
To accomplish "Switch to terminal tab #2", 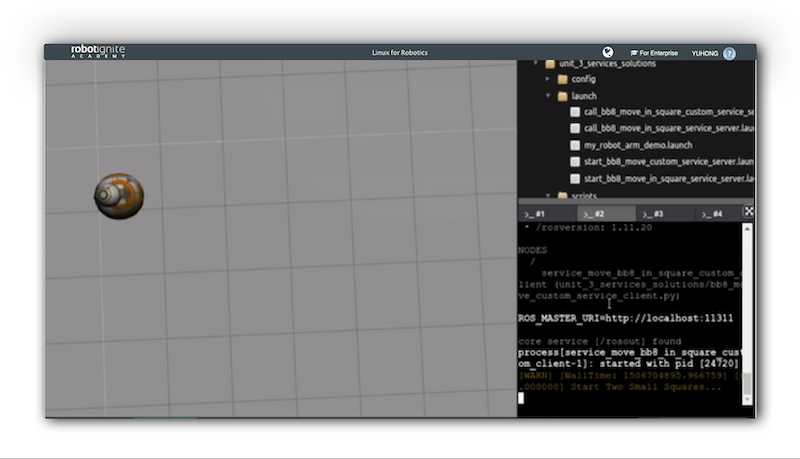I will coord(606,214).
